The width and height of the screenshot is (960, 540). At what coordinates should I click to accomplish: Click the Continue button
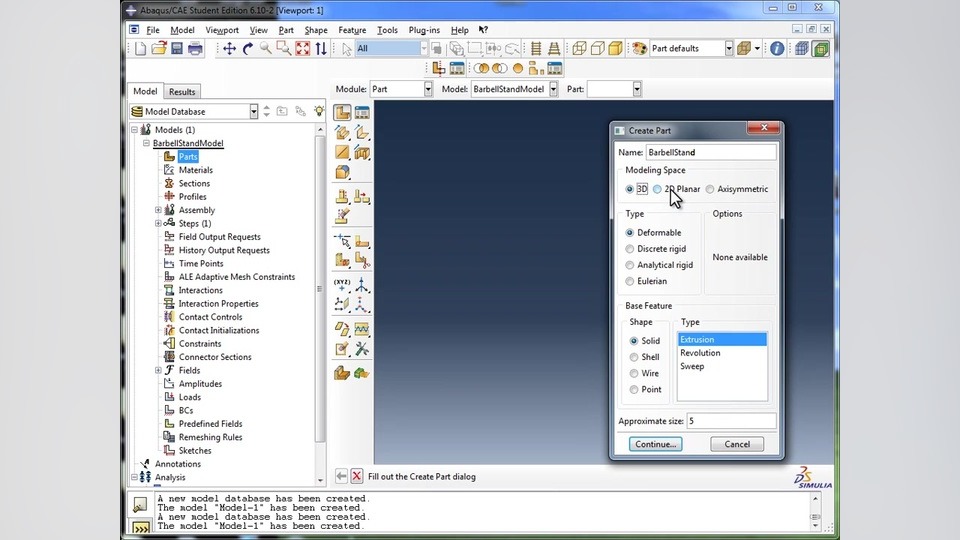[655, 444]
